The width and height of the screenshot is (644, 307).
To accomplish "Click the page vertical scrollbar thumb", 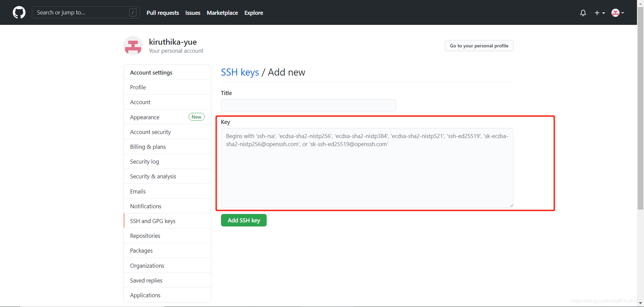I will [640, 108].
